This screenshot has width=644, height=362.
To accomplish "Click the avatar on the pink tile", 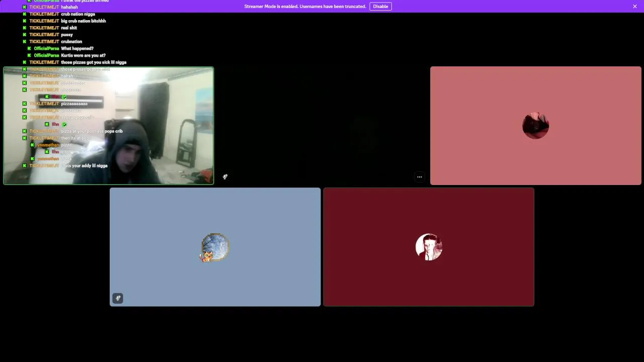I will pyautogui.click(x=536, y=126).
